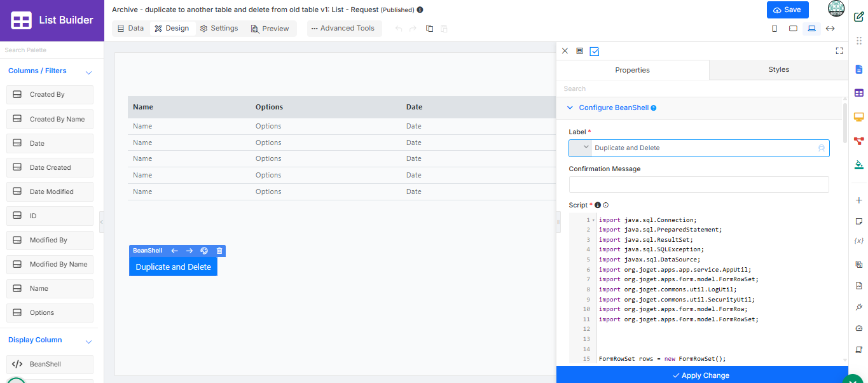Open the Settings tab
Screen dimensions: 868x383
[219, 29]
